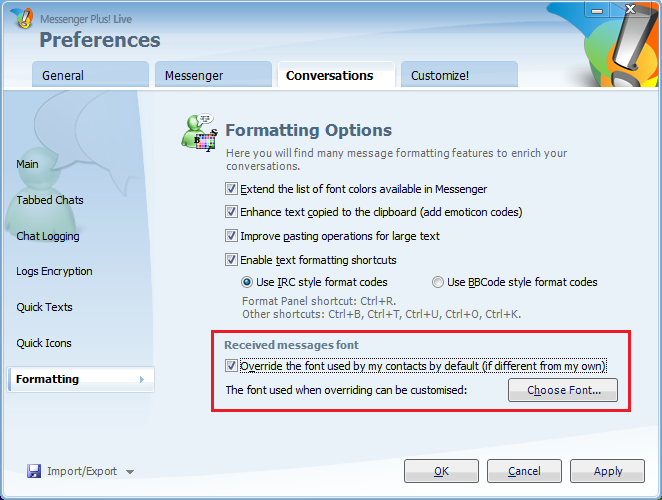Select Use BBCode style format codes

tap(438, 282)
